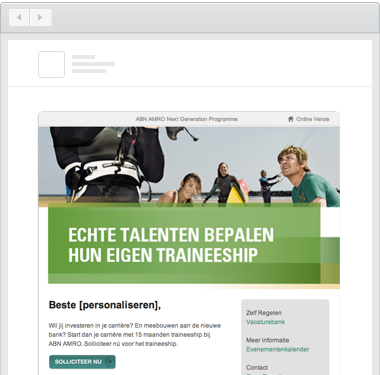Screen dimensions: 380x375
Task: Open the Evenementenkalender link
Action: (x=277, y=349)
